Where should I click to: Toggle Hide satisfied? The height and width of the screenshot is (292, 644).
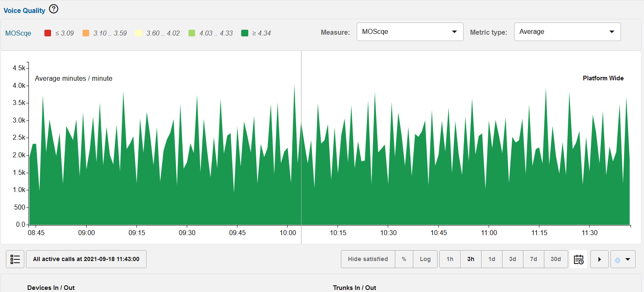[368, 259]
